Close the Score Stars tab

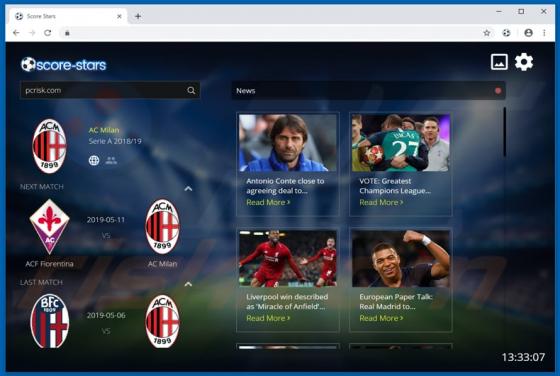point(119,16)
